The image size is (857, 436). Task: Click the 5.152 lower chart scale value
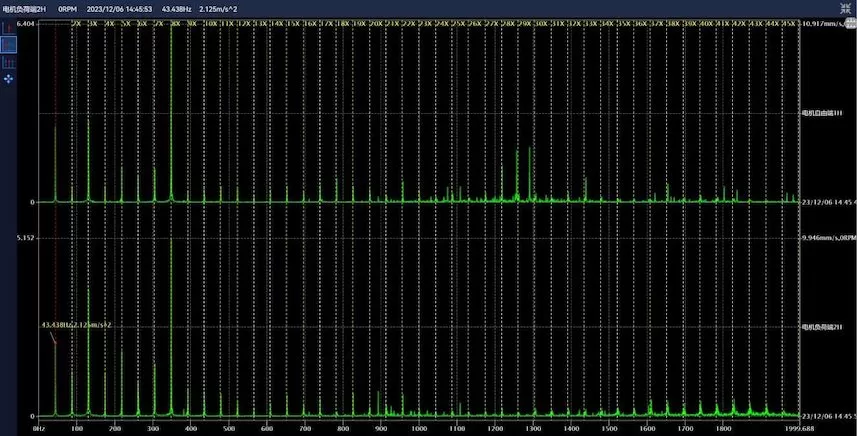pos(26,238)
